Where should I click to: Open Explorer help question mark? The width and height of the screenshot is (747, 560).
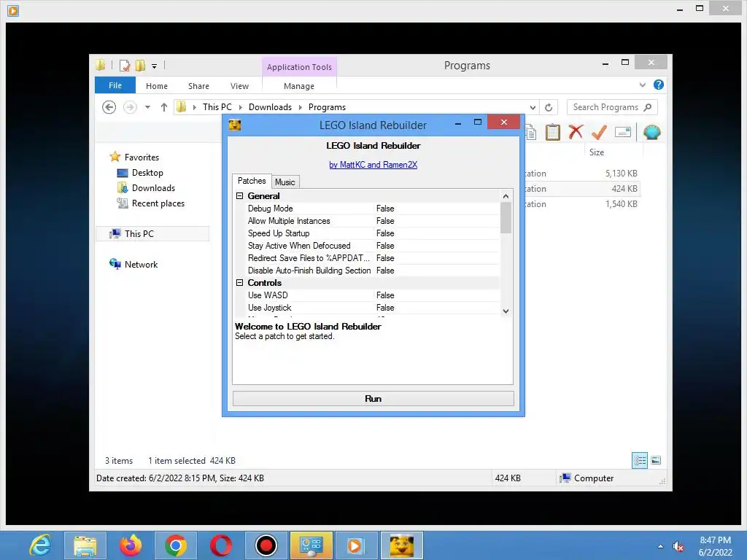point(659,85)
